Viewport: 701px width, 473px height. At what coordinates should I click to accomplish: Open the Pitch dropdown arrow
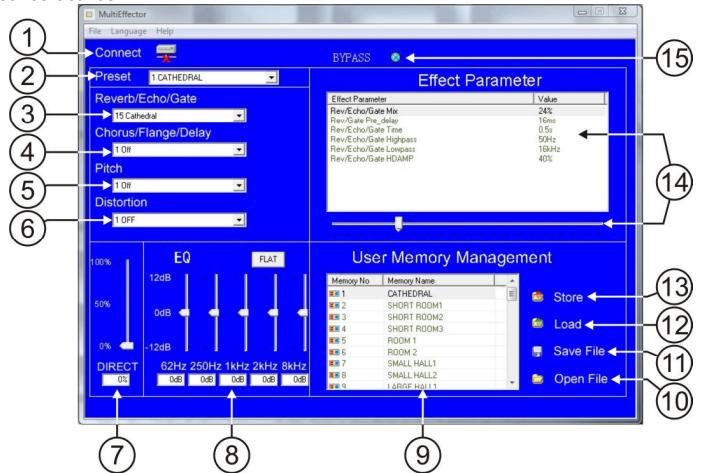pyautogui.click(x=239, y=186)
